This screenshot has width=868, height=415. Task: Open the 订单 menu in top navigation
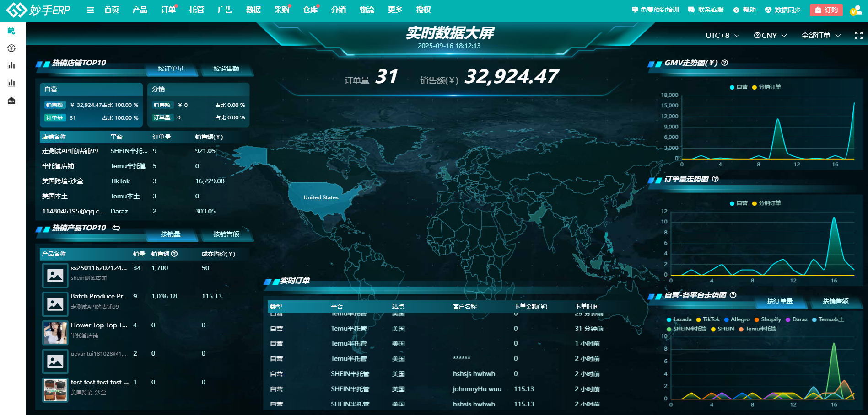[168, 10]
